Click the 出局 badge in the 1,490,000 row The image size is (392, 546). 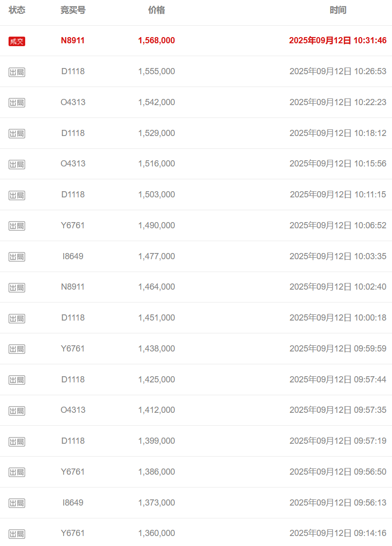(x=17, y=226)
